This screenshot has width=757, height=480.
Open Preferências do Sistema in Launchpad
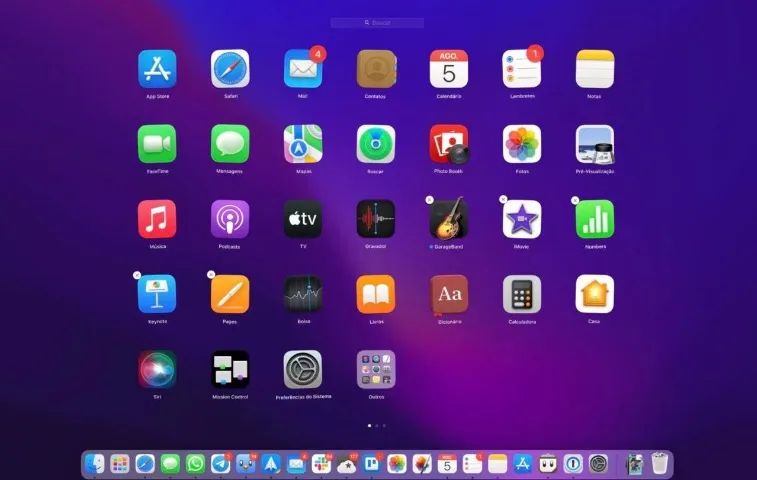pos(303,369)
